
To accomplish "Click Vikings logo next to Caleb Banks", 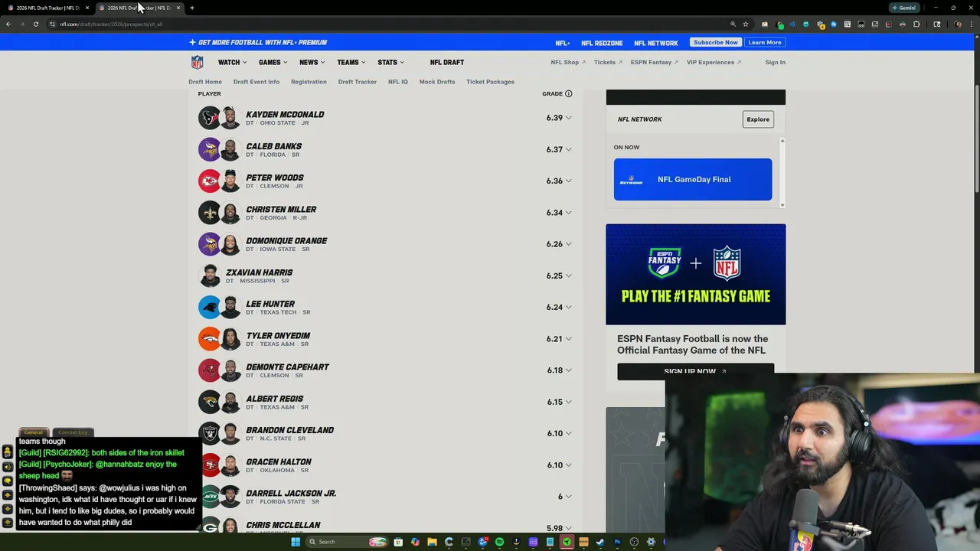I will [209, 149].
